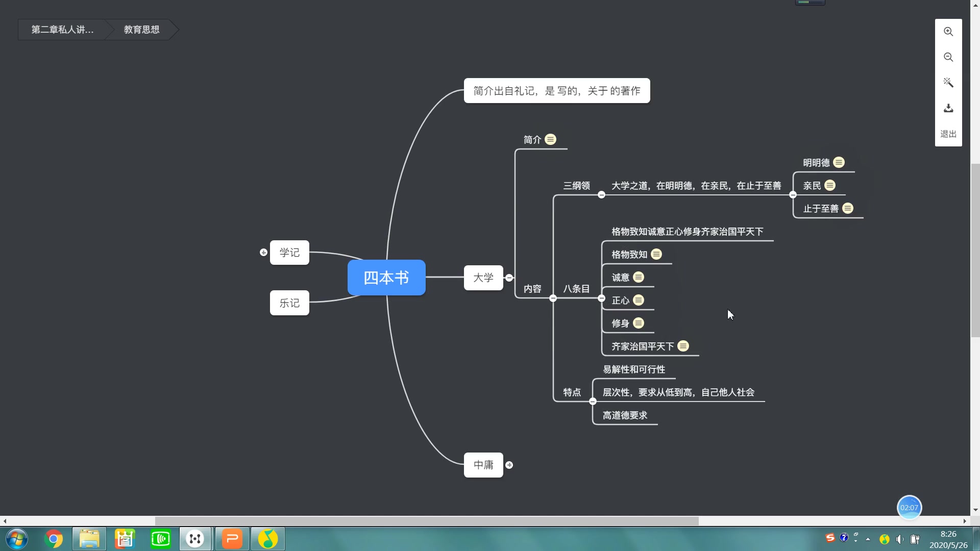Collapse the 三纲领 branch
980x551 pixels.
[601, 195]
